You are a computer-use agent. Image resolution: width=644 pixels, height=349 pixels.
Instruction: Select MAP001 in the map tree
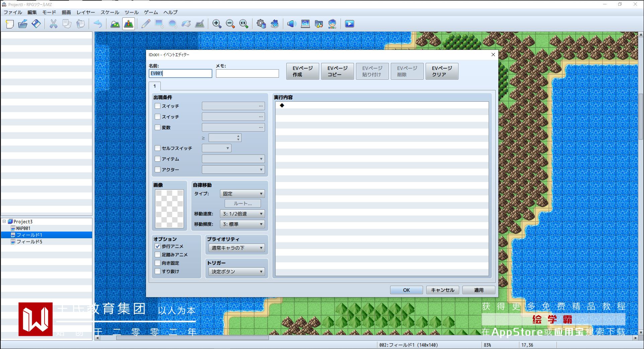[x=23, y=228]
